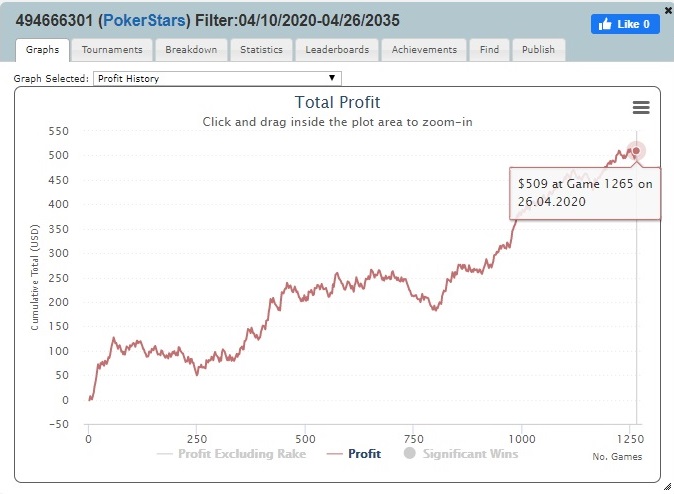Click the Find tab
This screenshot has height=494, width=674.
click(490, 50)
